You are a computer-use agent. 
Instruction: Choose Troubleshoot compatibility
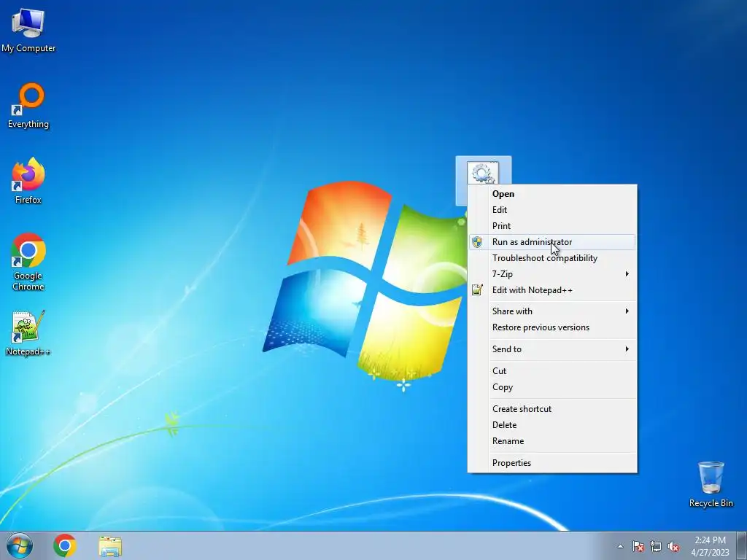point(552,258)
